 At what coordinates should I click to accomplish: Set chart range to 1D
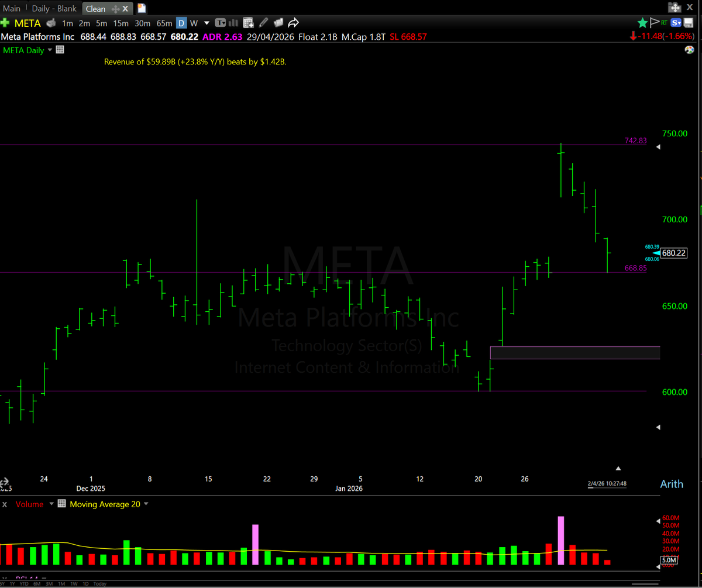(85, 584)
